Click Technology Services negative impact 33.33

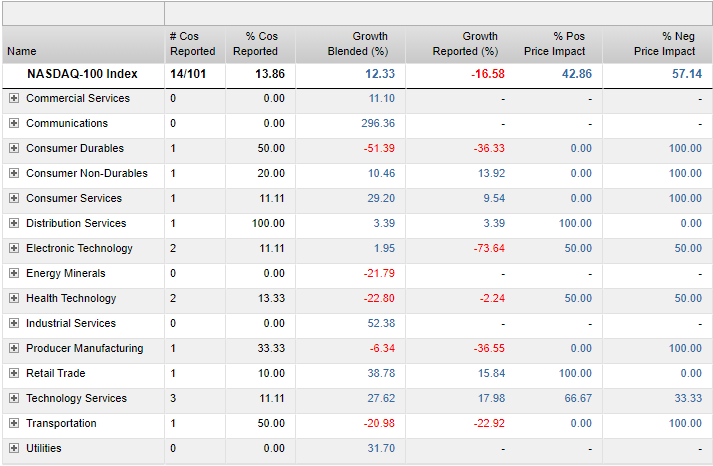[688, 398]
